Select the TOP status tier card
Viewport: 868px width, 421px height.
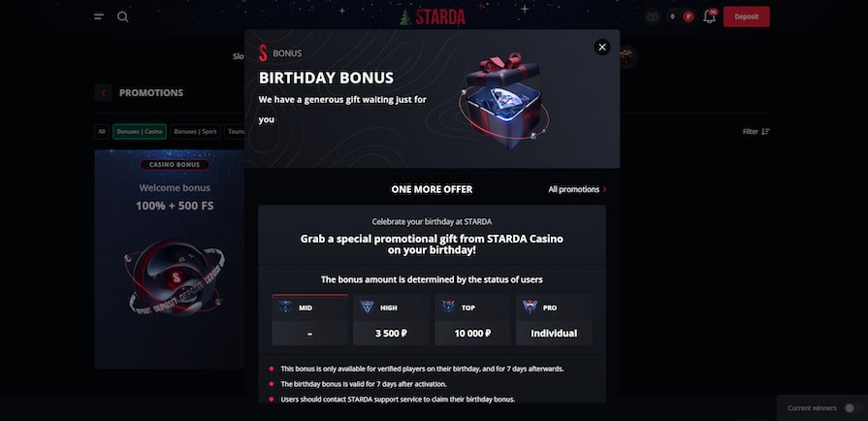[472, 319]
